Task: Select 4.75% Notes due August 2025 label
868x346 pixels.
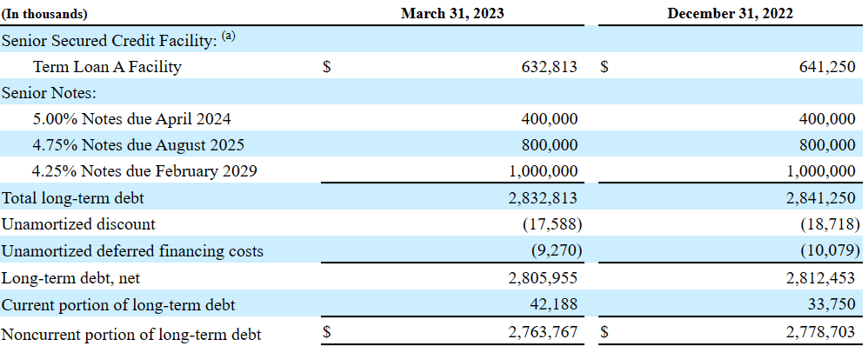Action: (138, 145)
